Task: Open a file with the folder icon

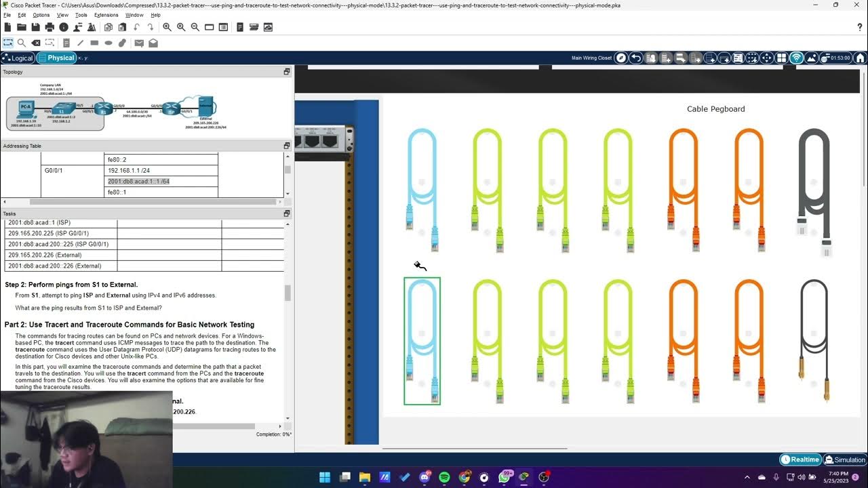Action: [x=22, y=27]
